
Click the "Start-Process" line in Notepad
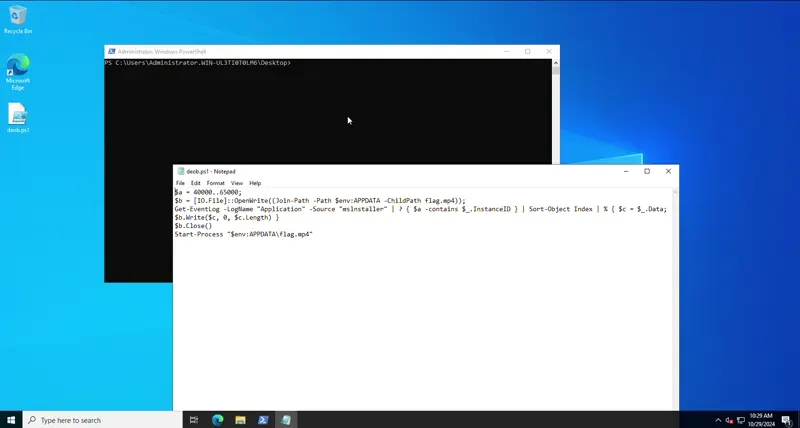243,234
